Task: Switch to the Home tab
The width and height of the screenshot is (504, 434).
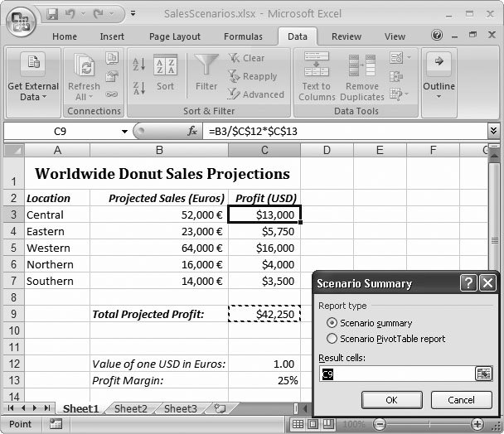Action: [x=65, y=36]
